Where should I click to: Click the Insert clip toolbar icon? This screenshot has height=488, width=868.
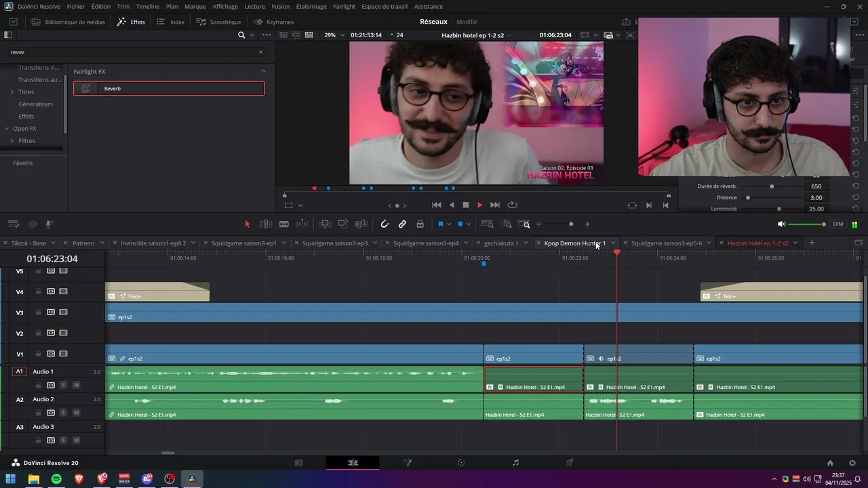(x=325, y=224)
